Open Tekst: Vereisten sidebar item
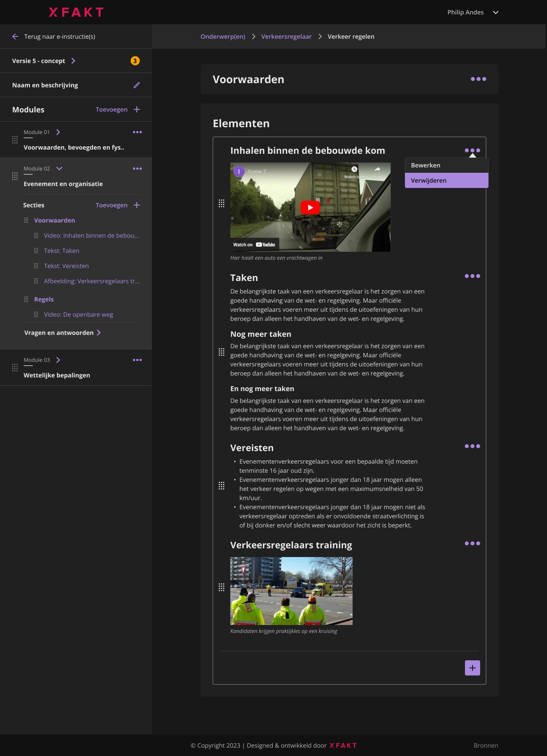 tap(66, 266)
